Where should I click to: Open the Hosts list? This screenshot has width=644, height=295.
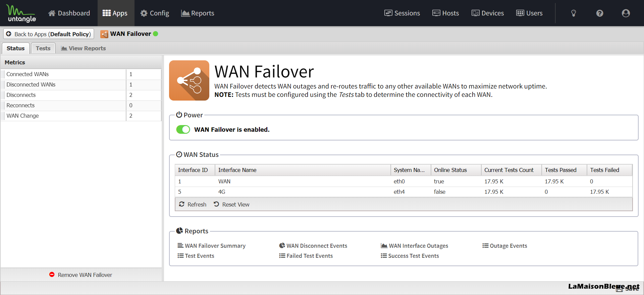click(445, 13)
